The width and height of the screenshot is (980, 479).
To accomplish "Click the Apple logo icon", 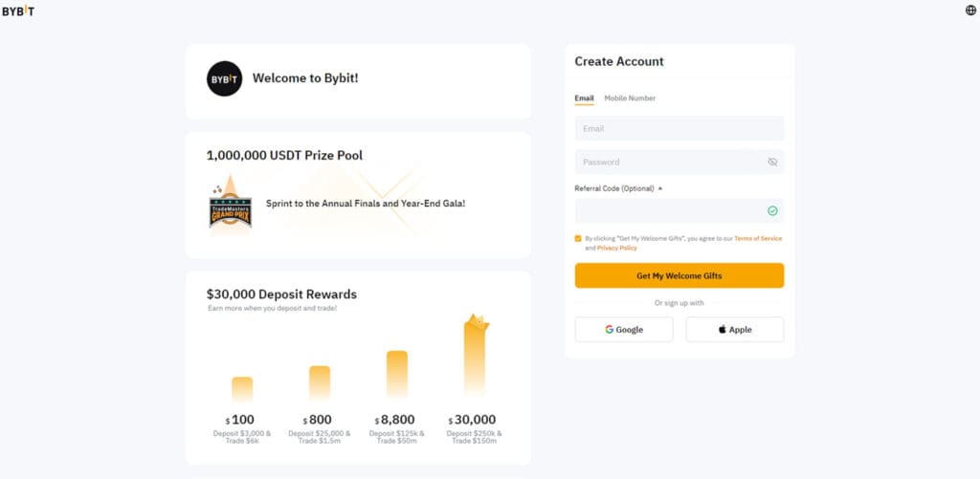I will tap(723, 329).
